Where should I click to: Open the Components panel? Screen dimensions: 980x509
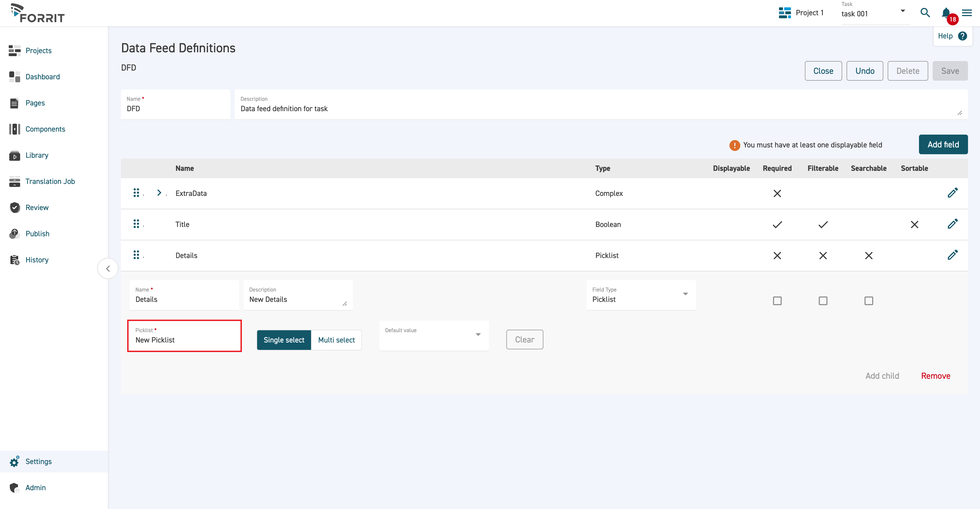click(x=45, y=129)
